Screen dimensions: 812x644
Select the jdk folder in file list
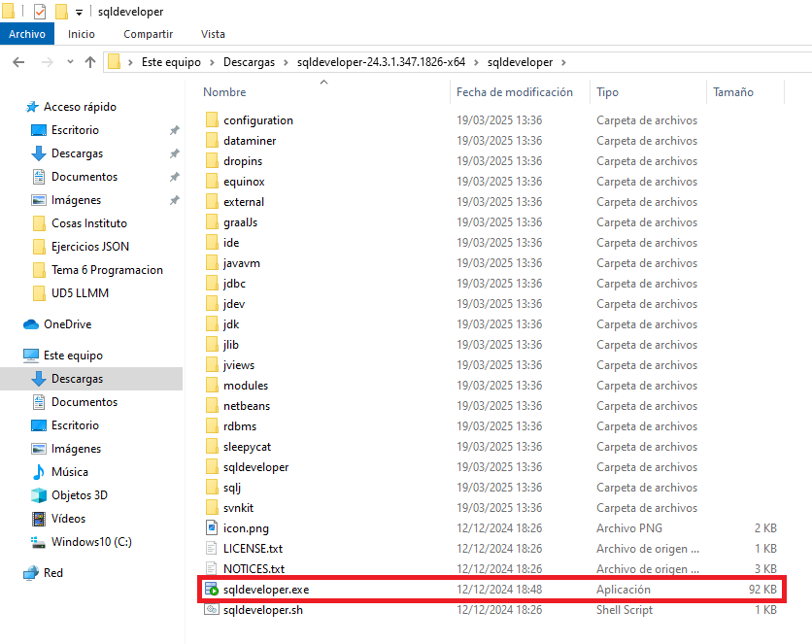[x=231, y=324]
